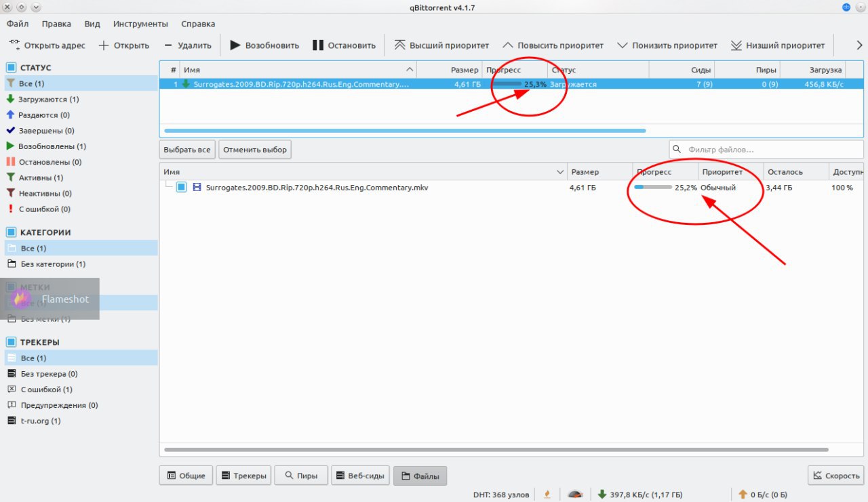Image resolution: width=868 pixels, height=502 pixels.
Task: Open the Инструменты menu
Action: tap(140, 24)
